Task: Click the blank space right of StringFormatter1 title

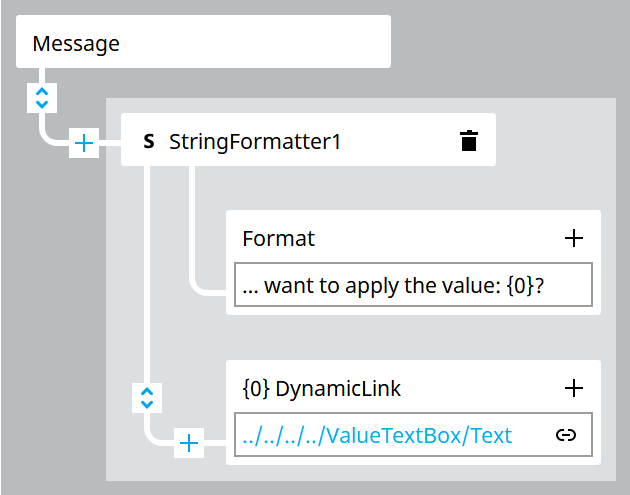Action: coord(399,141)
